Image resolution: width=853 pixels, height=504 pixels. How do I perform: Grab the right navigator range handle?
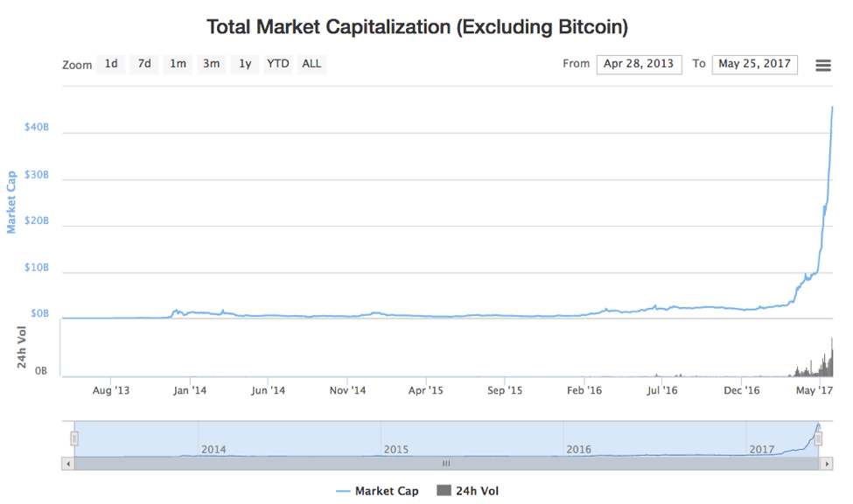pyautogui.click(x=818, y=438)
